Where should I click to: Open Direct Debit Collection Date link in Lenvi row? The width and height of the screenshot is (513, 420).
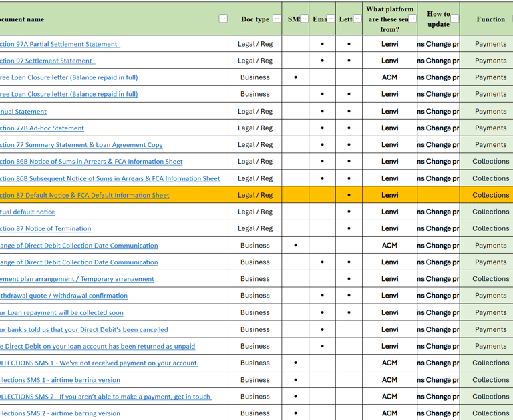[x=79, y=262]
